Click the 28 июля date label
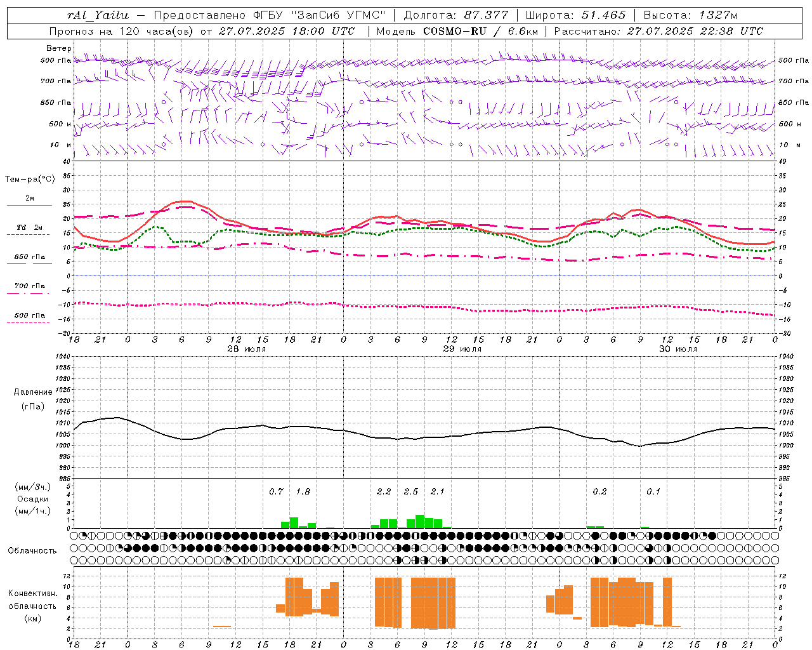The height and width of the screenshot is (650, 812). pyautogui.click(x=246, y=349)
